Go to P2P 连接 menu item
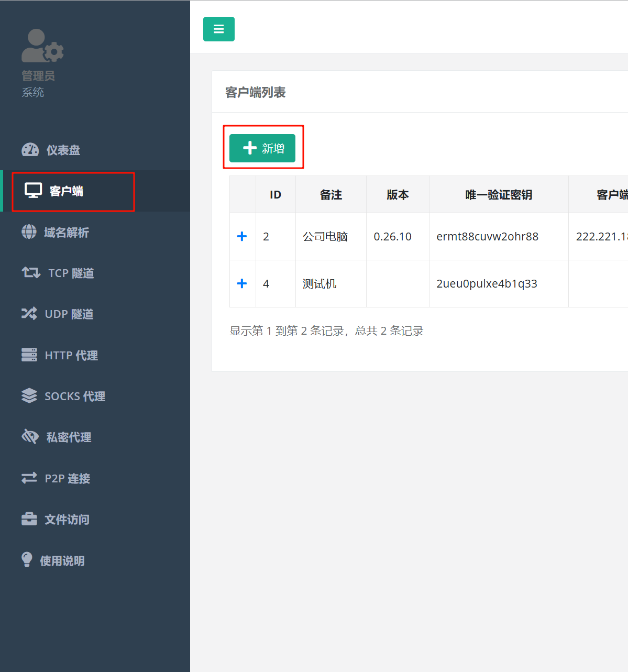This screenshot has width=628, height=672. [67, 478]
